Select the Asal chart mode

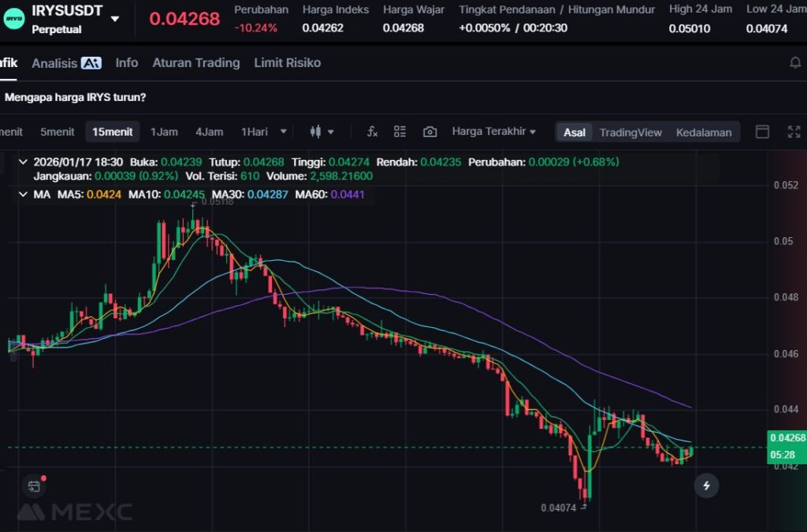point(575,132)
